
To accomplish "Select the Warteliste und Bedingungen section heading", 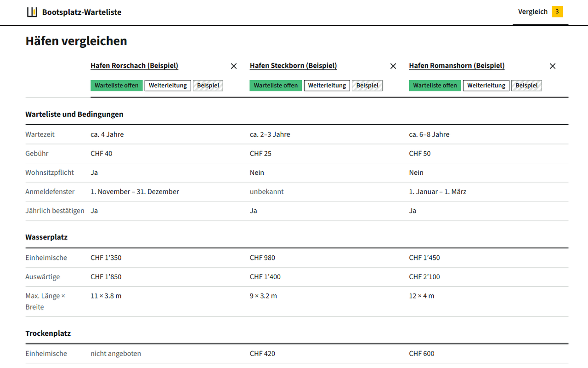I will (74, 114).
